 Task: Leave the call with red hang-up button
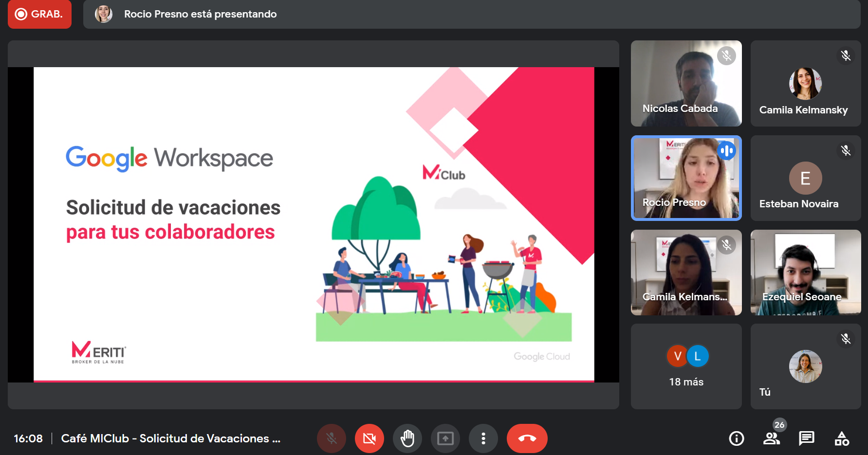click(x=527, y=438)
